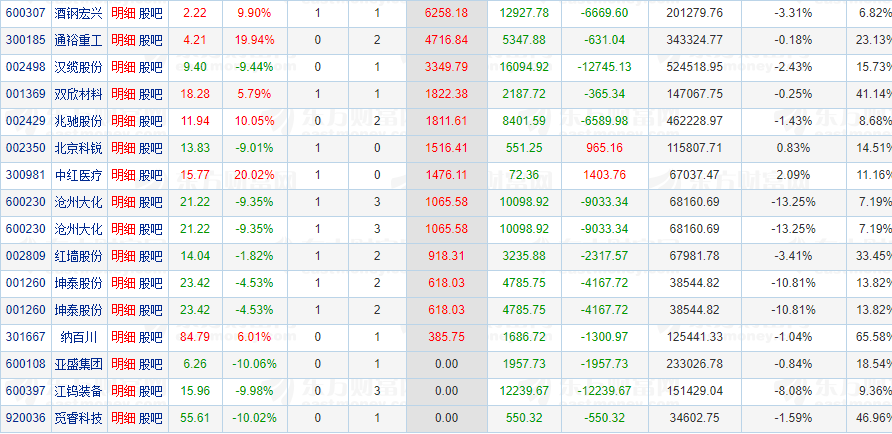Go to 股吧 for 兆驰股份
The width and height of the screenshot is (892, 434).
pyautogui.click(x=151, y=121)
